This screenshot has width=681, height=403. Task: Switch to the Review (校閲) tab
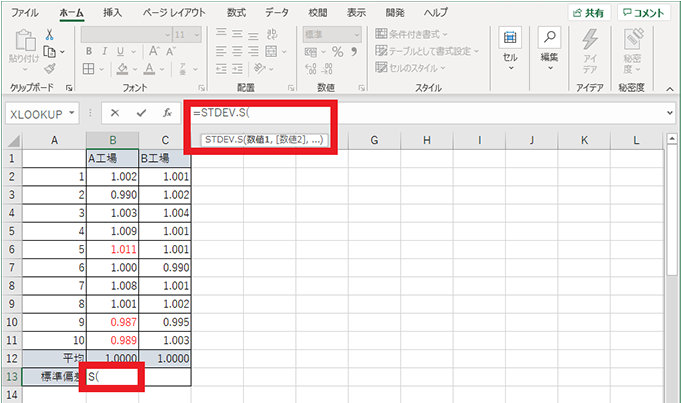click(317, 13)
